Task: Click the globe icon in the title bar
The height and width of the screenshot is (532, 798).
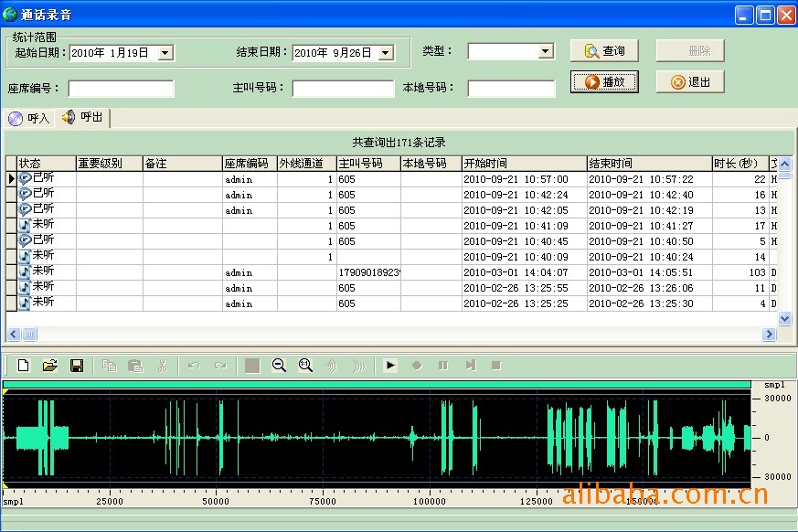Action: pos(10,14)
